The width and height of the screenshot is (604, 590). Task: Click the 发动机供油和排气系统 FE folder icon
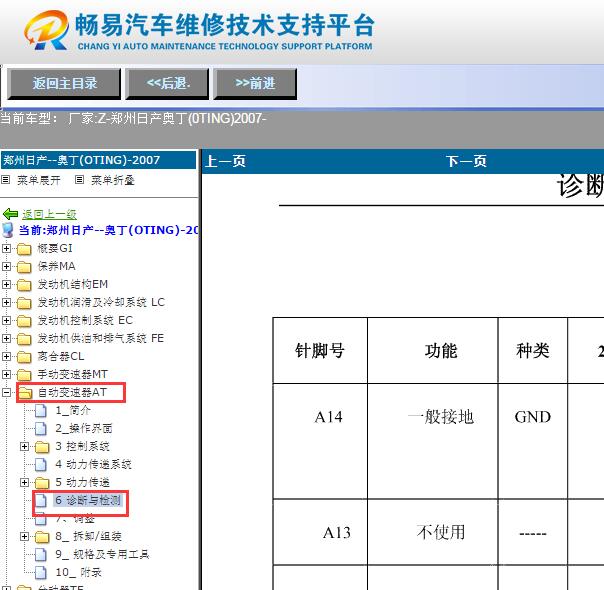tap(24, 339)
